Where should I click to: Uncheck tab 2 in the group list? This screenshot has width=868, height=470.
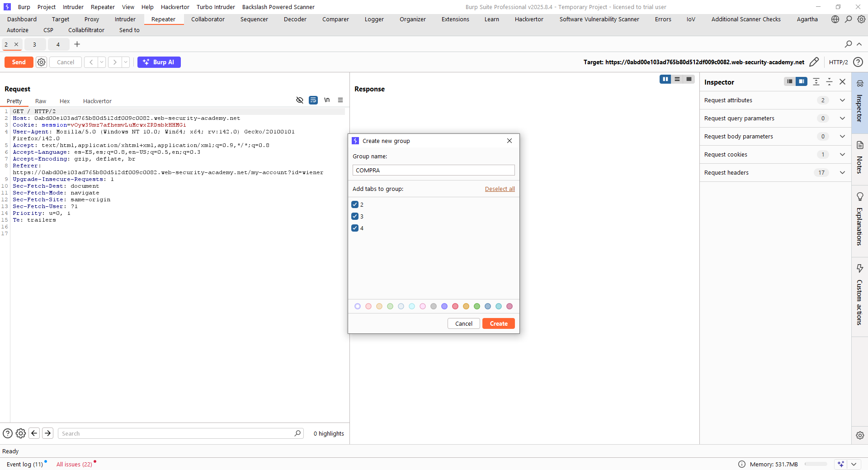click(355, 205)
